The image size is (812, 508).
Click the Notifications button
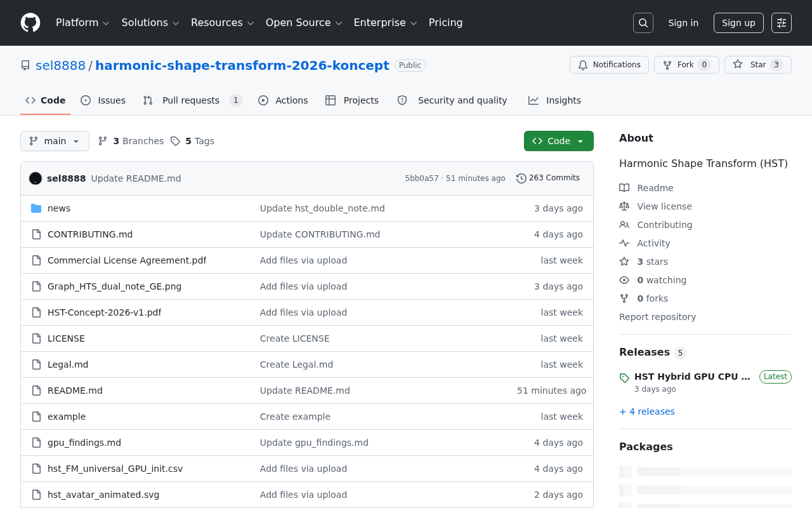(x=609, y=65)
